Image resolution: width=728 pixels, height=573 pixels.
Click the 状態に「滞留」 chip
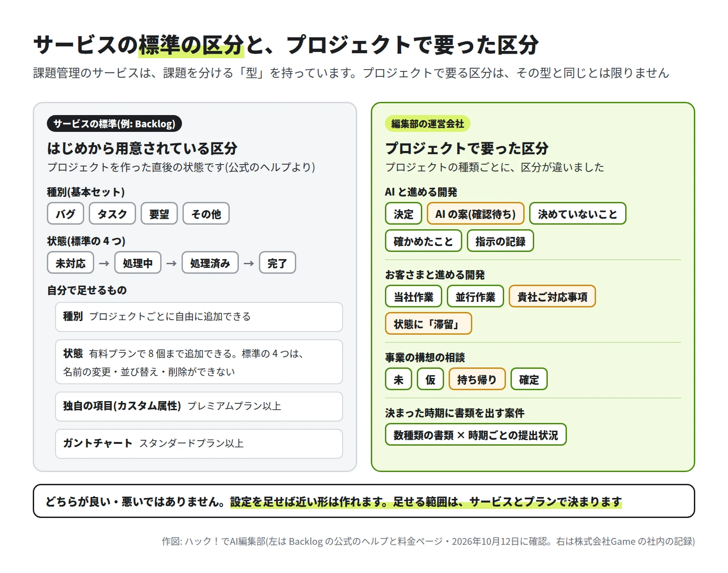click(429, 324)
